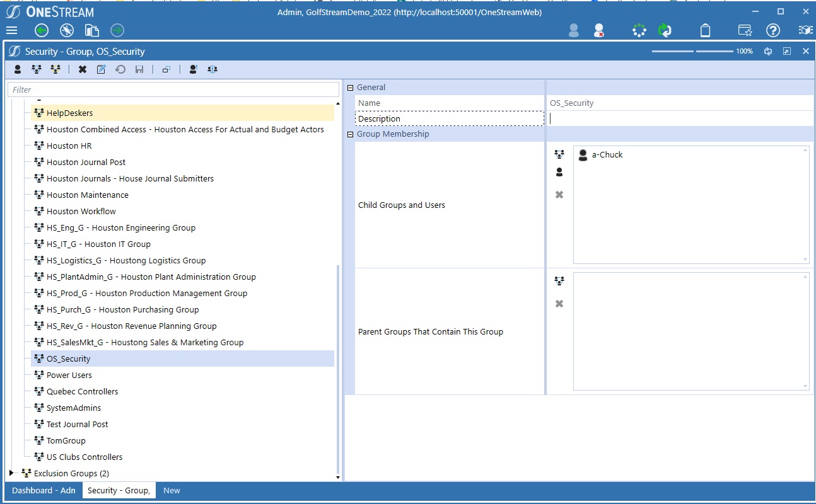The height and width of the screenshot is (504, 816).
Task: Collapse the General section
Action: (351, 88)
